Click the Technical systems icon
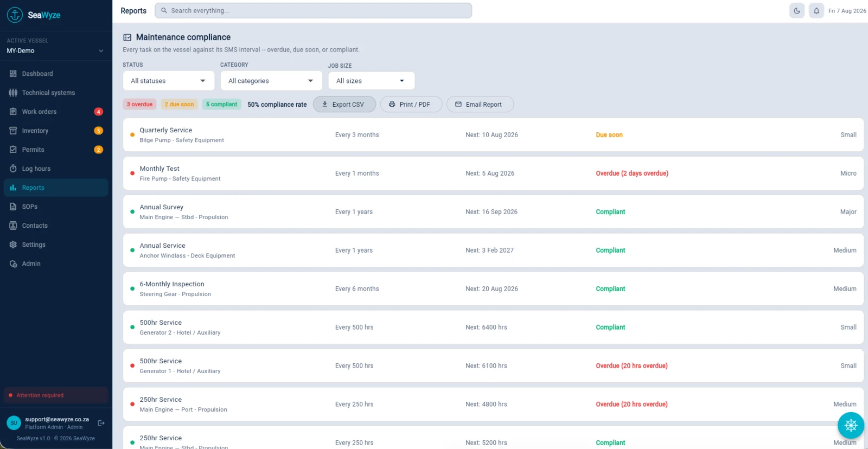 coord(13,93)
